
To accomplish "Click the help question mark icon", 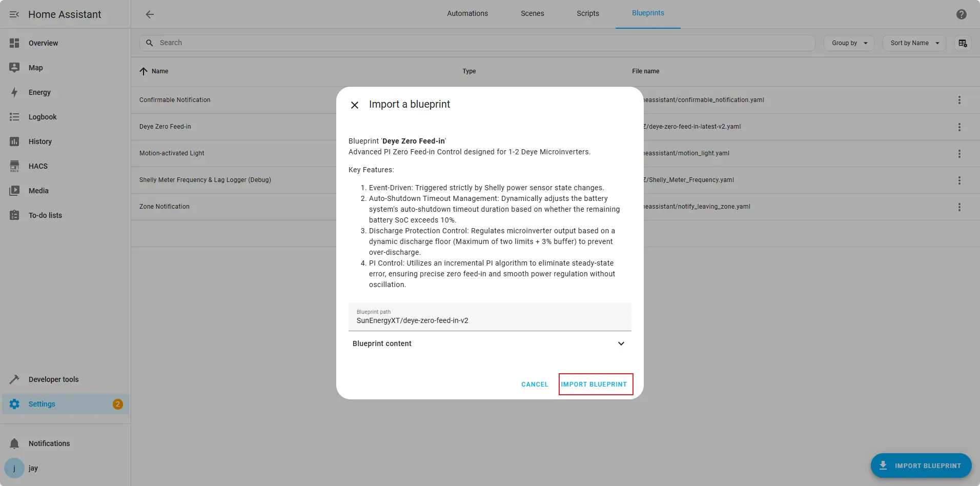I will [x=961, y=14].
